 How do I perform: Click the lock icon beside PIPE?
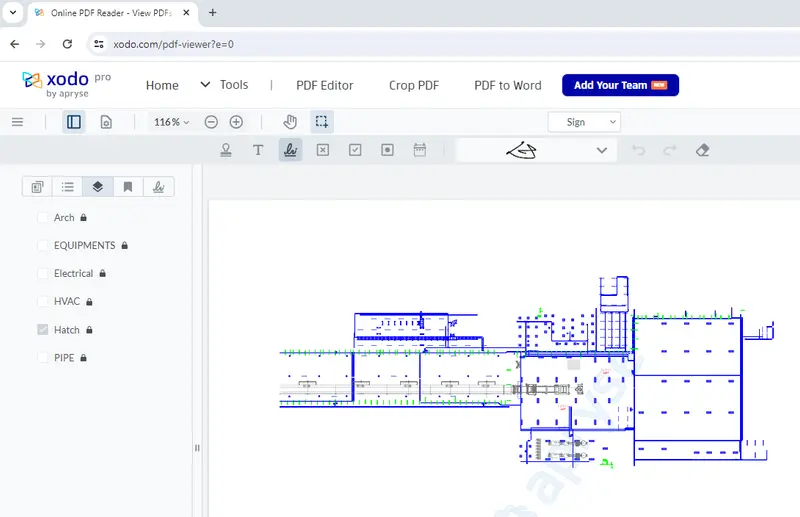pos(84,358)
